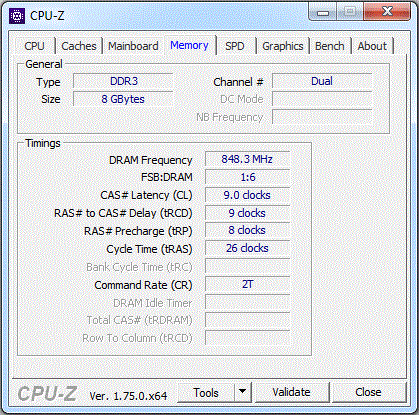Click the Close button at bottom
This screenshot has height=415, width=419.
coord(368,392)
